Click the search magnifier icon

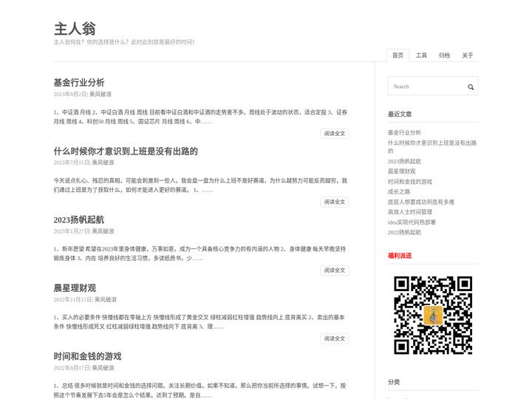(471, 87)
